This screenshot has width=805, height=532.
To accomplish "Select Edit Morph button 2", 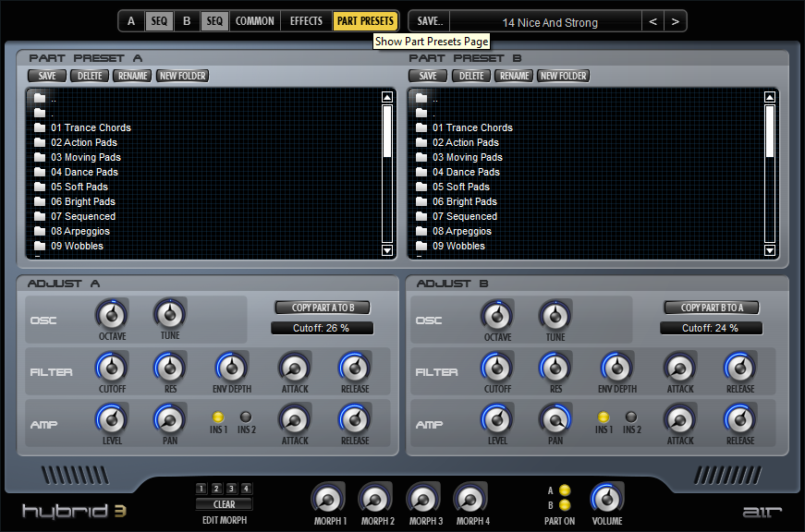I will pos(216,489).
